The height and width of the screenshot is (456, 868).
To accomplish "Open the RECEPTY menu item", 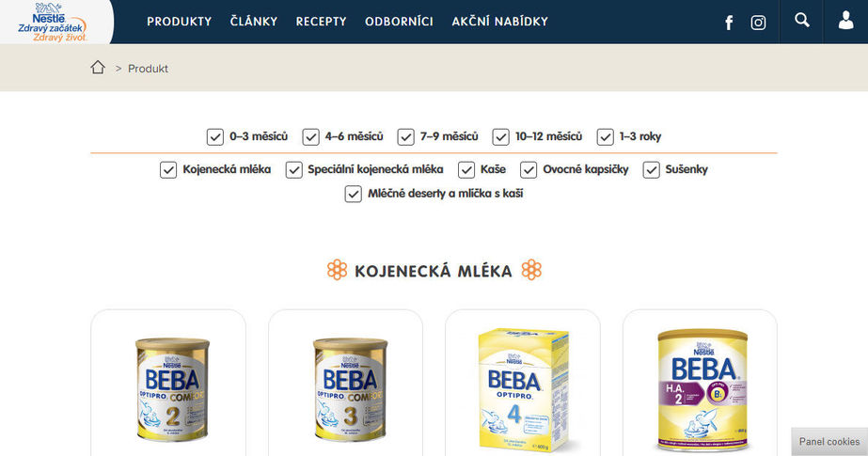I will [x=321, y=22].
